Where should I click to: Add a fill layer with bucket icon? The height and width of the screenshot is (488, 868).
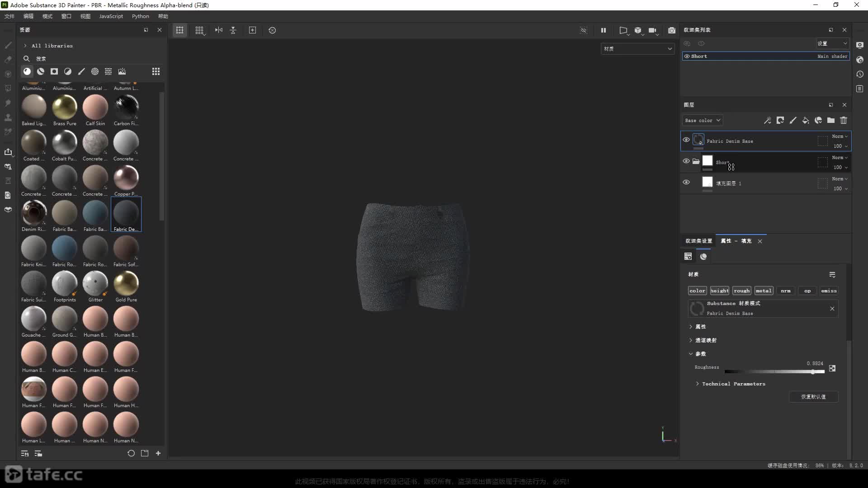coord(806,120)
